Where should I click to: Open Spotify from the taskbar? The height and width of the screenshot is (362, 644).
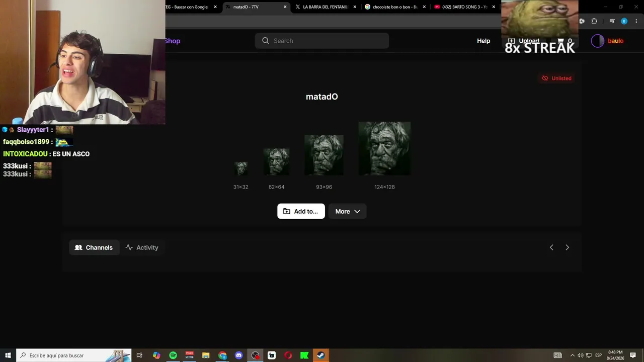click(x=173, y=355)
